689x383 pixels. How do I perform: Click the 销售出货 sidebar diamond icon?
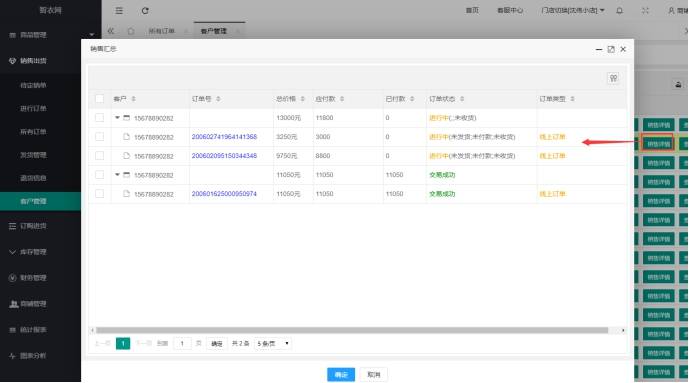12,61
